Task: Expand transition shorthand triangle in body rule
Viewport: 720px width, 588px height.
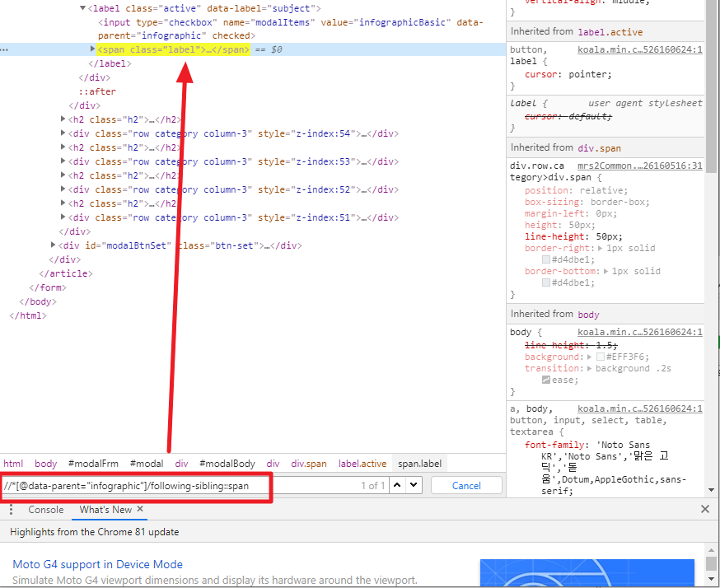Action: tap(590, 368)
